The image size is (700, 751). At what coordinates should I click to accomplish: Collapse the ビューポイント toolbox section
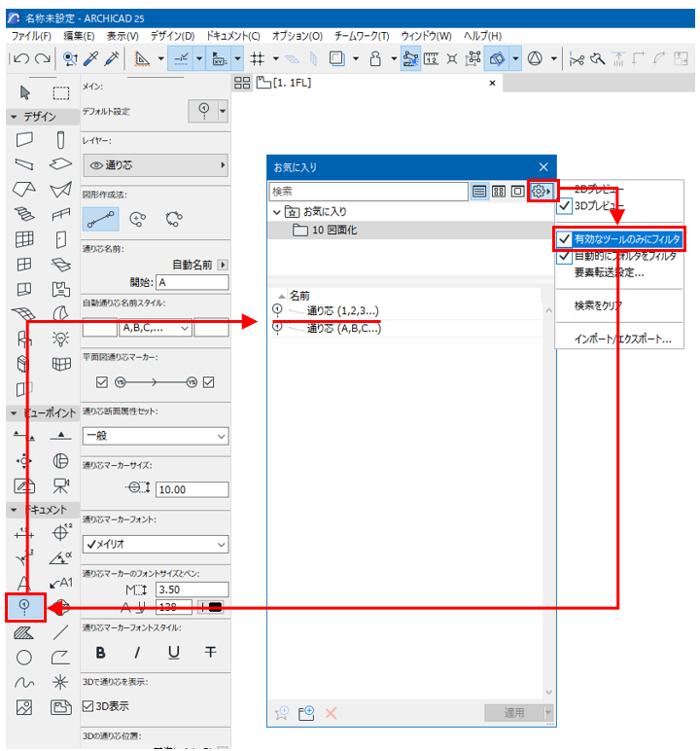pyautogui.click(x=14, y=412)
